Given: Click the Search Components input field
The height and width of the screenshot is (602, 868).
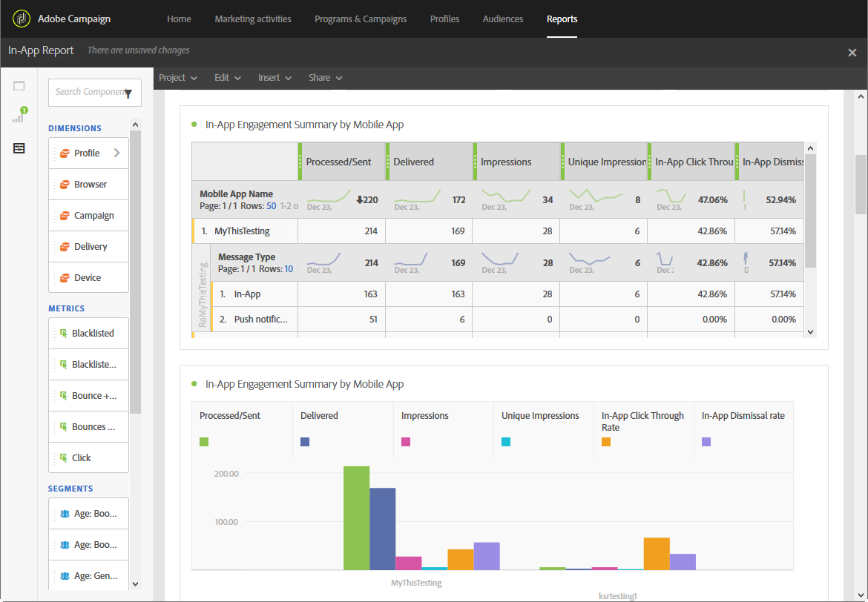Looking at the screenshot, I should click(88, 93).
